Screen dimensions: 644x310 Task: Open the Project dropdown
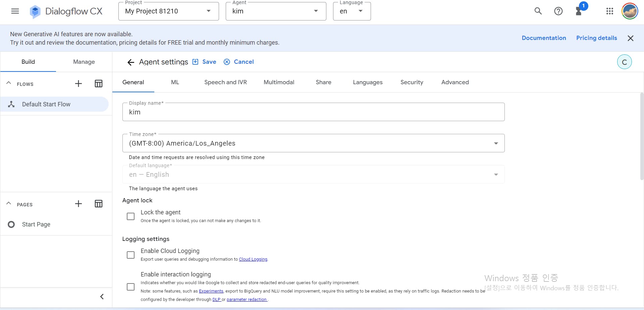coord(169,11)
